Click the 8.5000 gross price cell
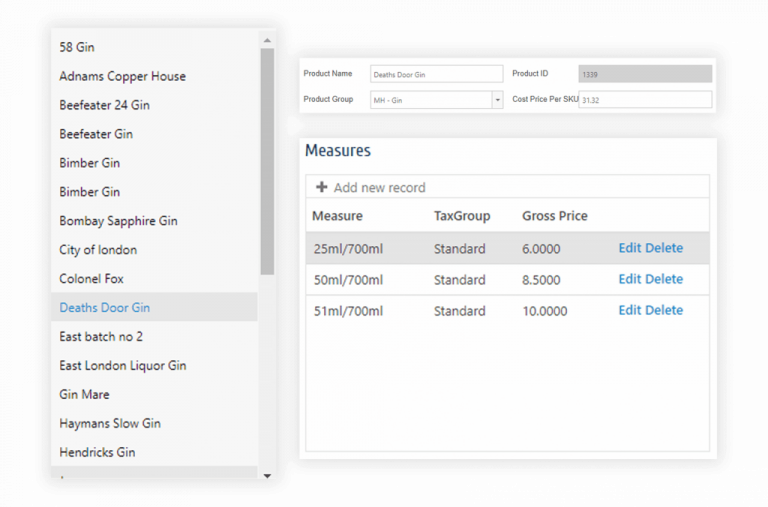The width and height of the screenshot is (768, 507). pos(541,280)
